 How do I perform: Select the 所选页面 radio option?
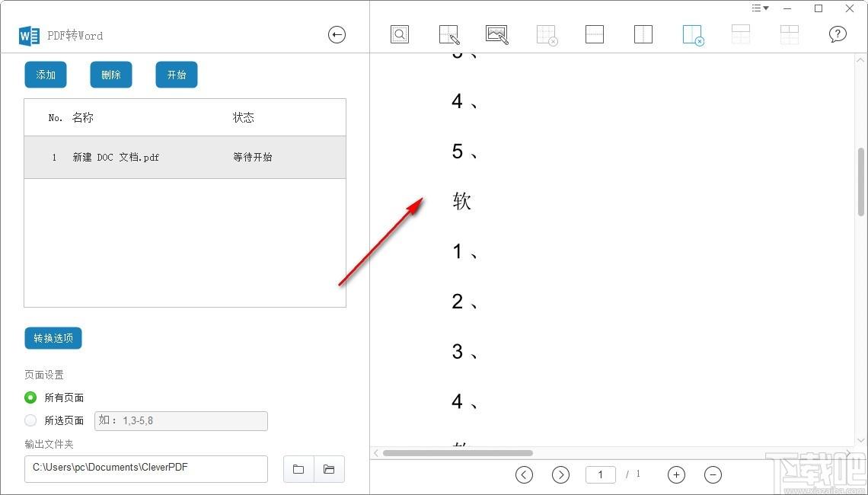coord(30,420)
